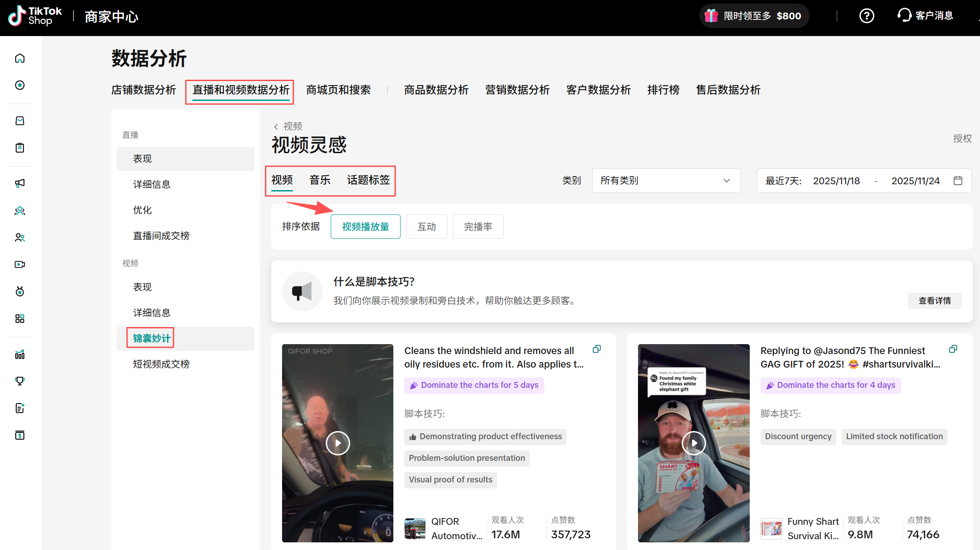The image size is (980, 550).
Task: Open the megaphone marketing sidebar icon
Action: coord(20,183)
